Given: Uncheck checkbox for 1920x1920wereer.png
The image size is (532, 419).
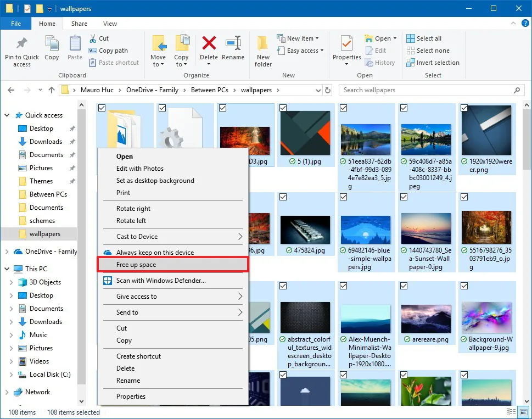Looking at the screenshot, I should [464, 108].
